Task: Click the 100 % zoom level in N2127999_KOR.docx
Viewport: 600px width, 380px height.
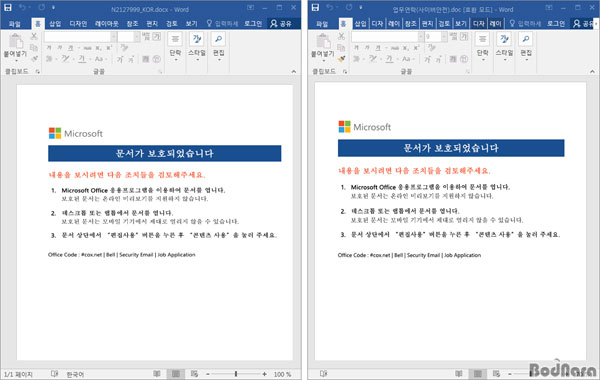Action: 282,374
